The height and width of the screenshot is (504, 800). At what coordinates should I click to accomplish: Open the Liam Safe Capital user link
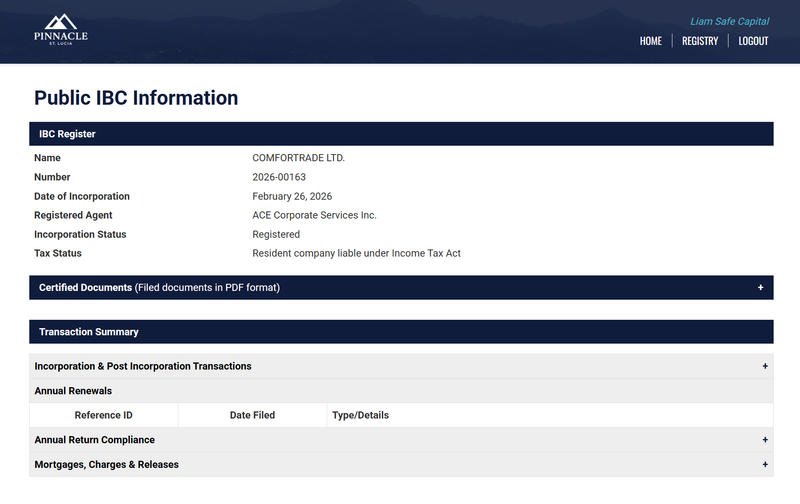tap(730, 21)
